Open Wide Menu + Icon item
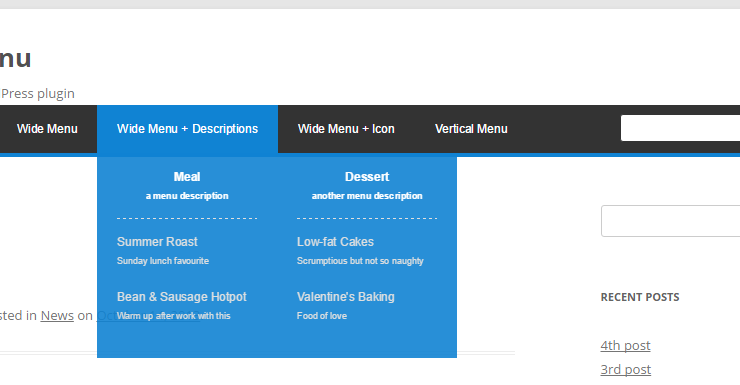Image resolution: width=740 pixels, height=385 pixels. click(346, 129)
